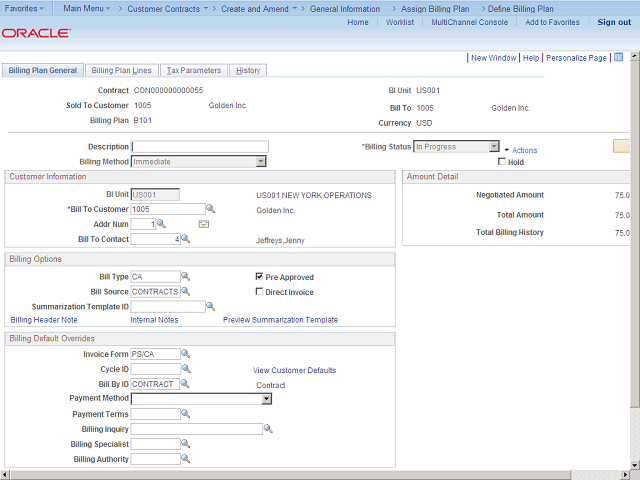
Task: Click the Billing Inquiry lookup magnifier
Action: tap(268, 429)
